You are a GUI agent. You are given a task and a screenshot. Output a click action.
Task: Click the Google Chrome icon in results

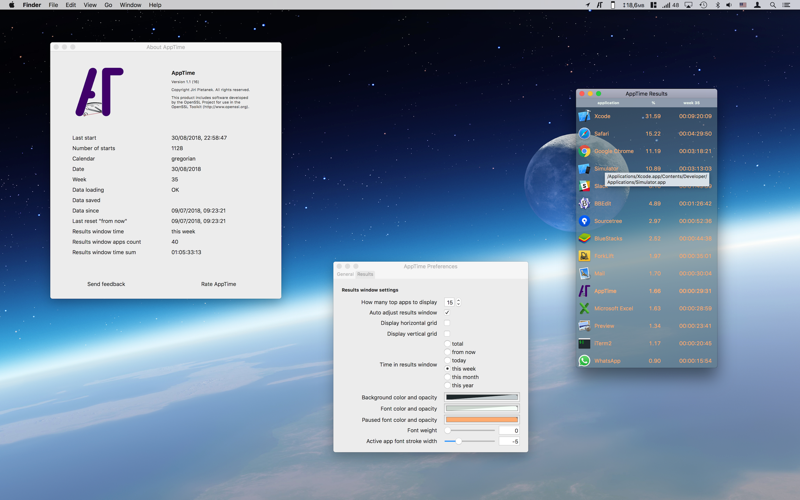point(584,151)
